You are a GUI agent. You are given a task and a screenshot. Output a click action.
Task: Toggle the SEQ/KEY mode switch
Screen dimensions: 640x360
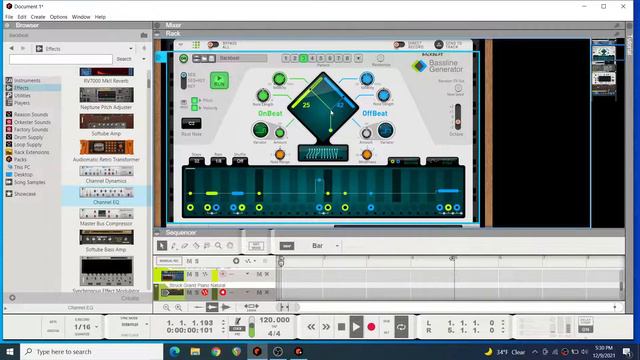coord(184,80)
